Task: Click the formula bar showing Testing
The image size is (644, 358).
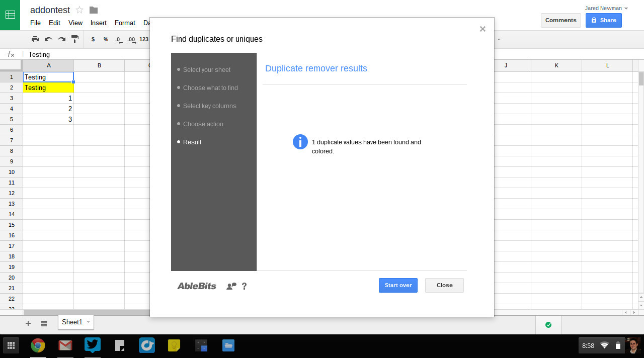Action: (x=86, y=54)
